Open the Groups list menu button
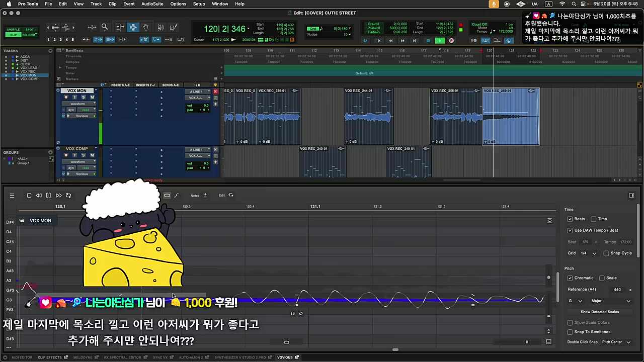The image size is (644, 362). [50, 152]
